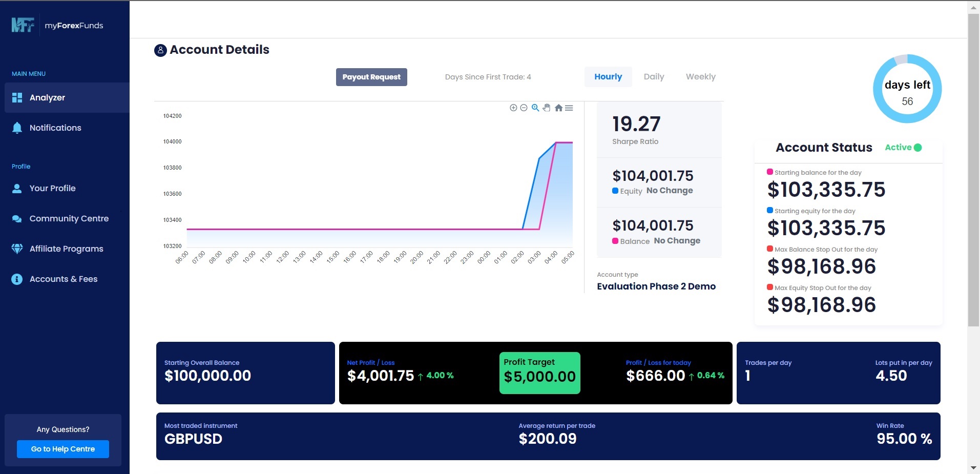Click the Affiliate Programs diamond icon
The height and width of the screenshot is (474, 980).
[x=17, y=249]
